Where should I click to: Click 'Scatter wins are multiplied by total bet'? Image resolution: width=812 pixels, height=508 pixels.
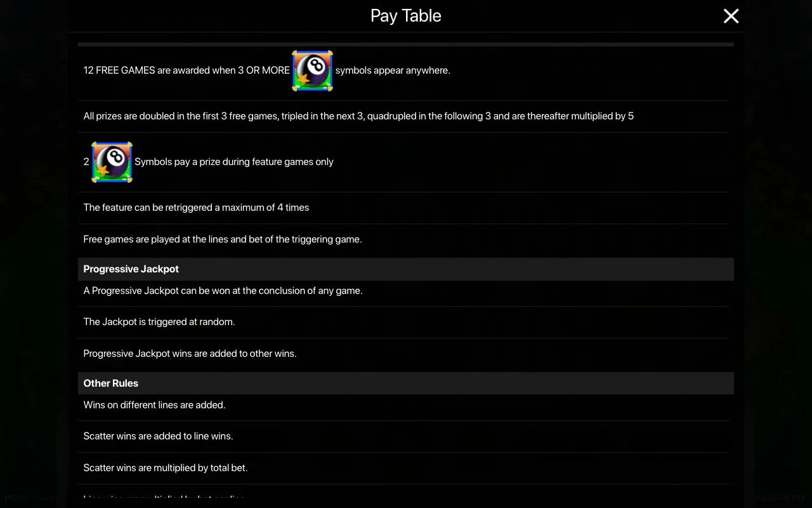point(166,468)
